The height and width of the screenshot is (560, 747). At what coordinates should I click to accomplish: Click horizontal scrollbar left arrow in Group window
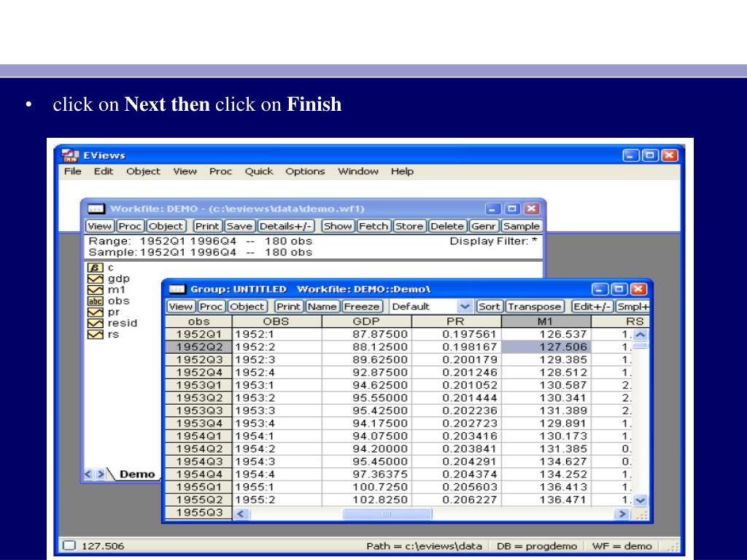coord(241,514)
